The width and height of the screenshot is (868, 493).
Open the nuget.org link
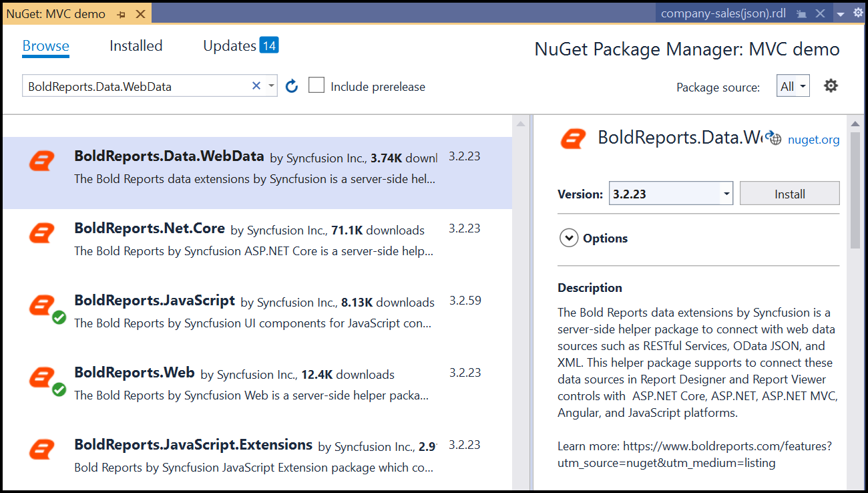pyautogui.click(x=813, y=140)
